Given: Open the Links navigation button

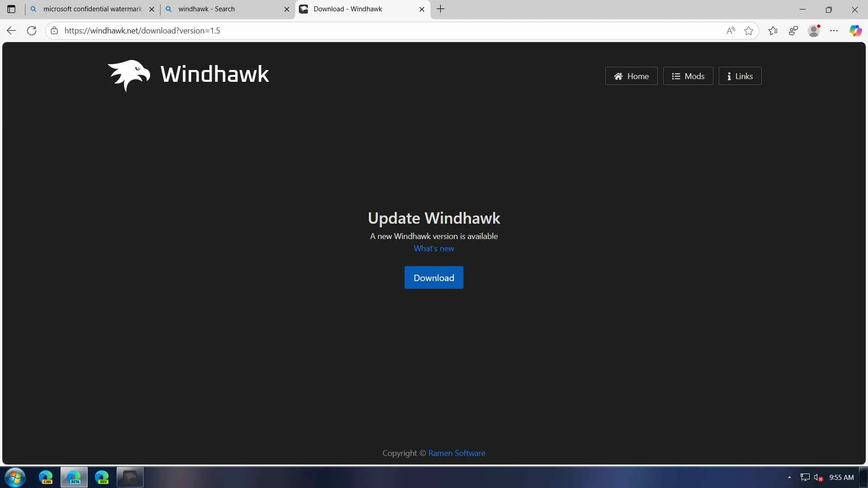Looking at the screenshot, I should point(740,76).
